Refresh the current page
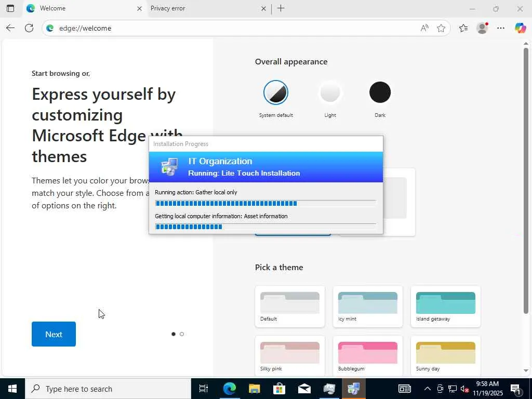This screenshot has height=399, width=532. tap(29, 28)
